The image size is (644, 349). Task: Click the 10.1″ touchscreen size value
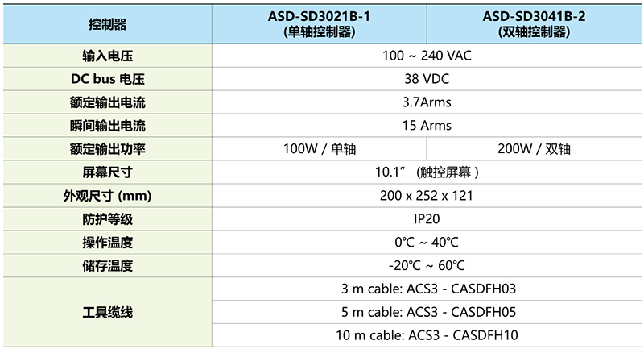pyautogui.click(x=427, y=172)
